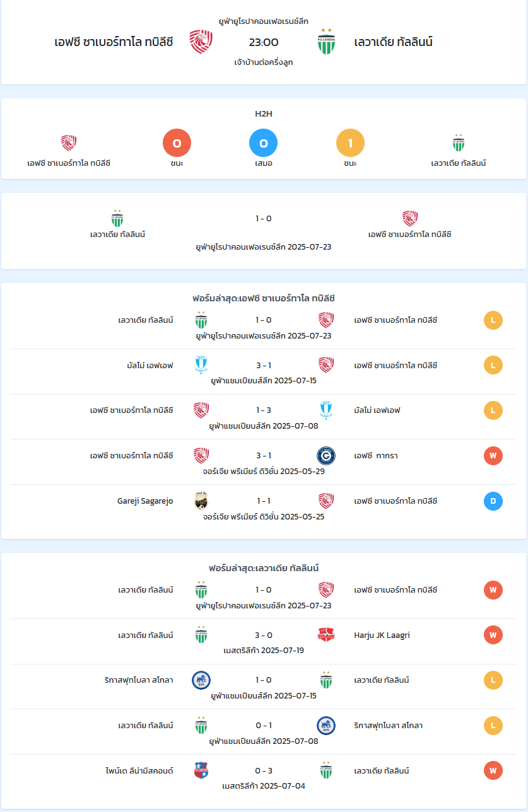The height and width of the screenshot is (812, 528).
Task: Click the FC Saburtalo Tbilisi crest in the match header
Action: coord(201,42)
